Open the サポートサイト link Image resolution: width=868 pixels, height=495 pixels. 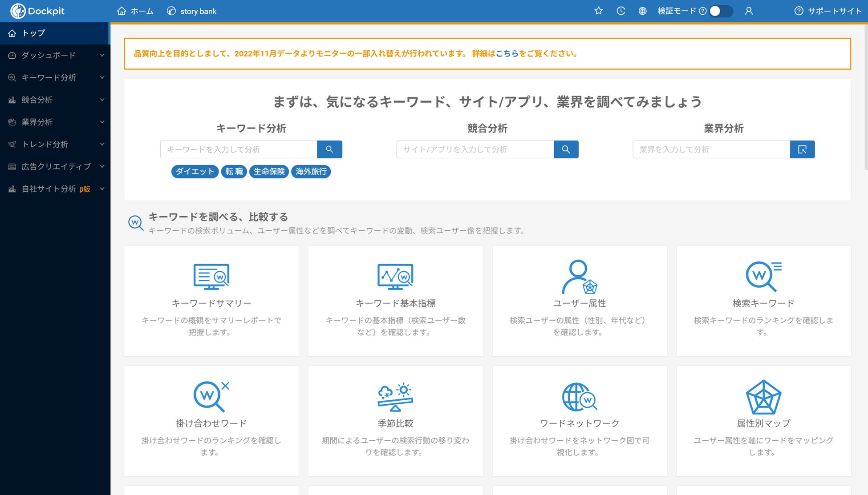point(828,11)
